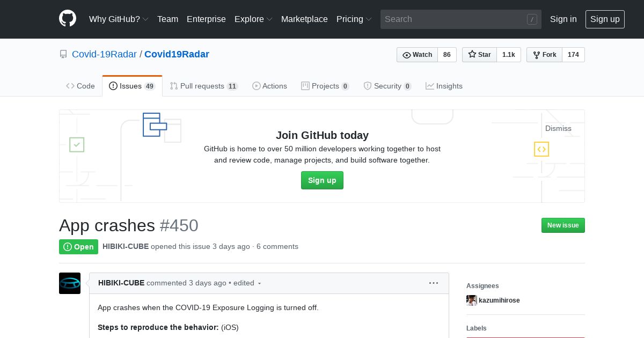View the 1.1k stargazers count
This screenshot has height=338, width=644.
tap(509, 55)
